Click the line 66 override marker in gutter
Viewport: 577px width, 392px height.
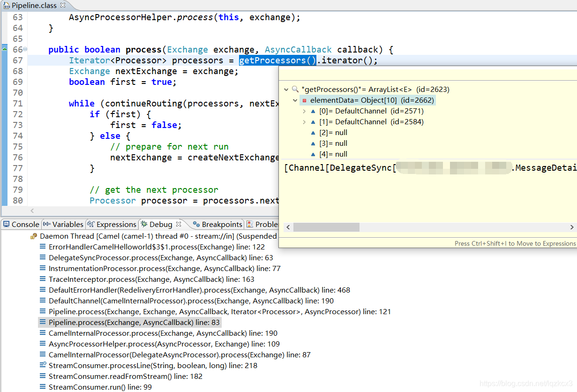pyautogui.click(x=4, y=48)
